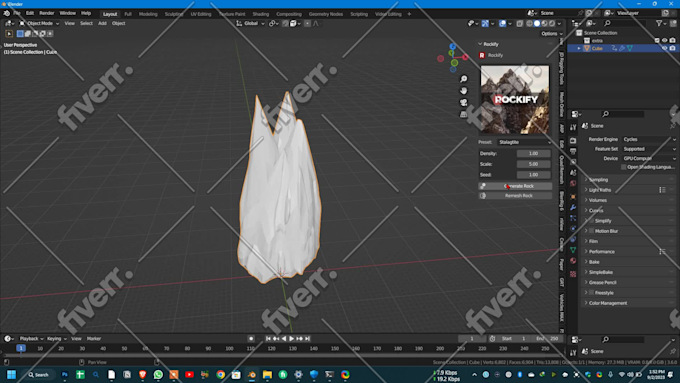Click the zoom magnifier viewport gizmo icon
Image resolution: width=680 pixels, height=383 pixels.
click(x=464, y=79)
